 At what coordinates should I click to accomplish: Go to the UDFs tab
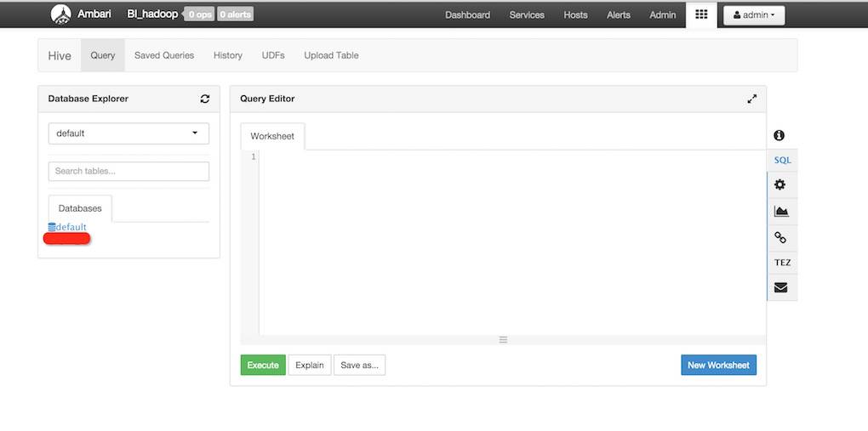pyautogui.click(x=273, y=55)
